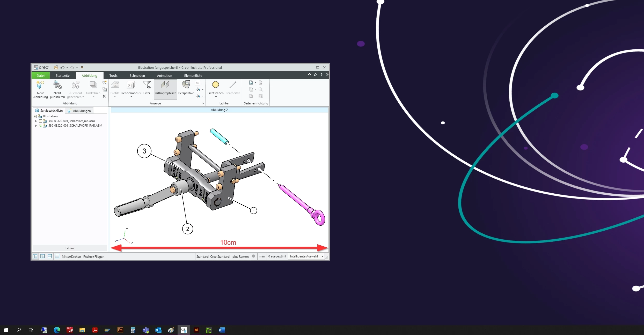Open the Intelligente Auswahl dropdown

[323, 256]
